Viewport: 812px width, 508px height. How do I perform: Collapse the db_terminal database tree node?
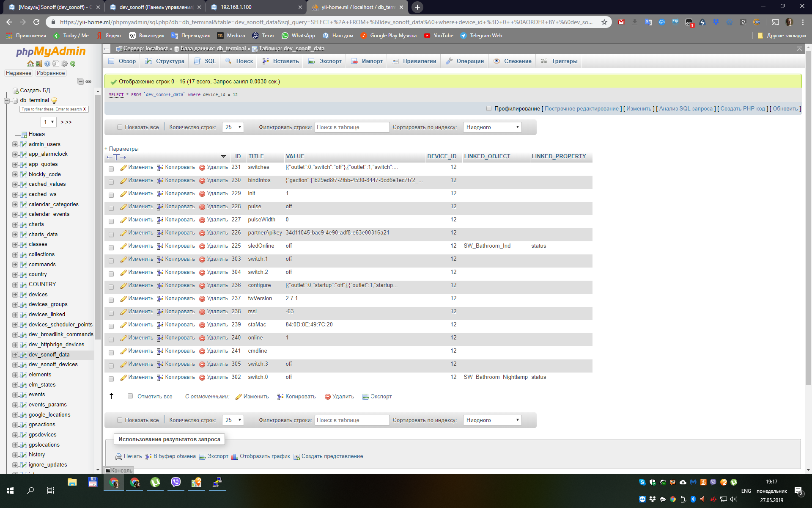point(7,100)
